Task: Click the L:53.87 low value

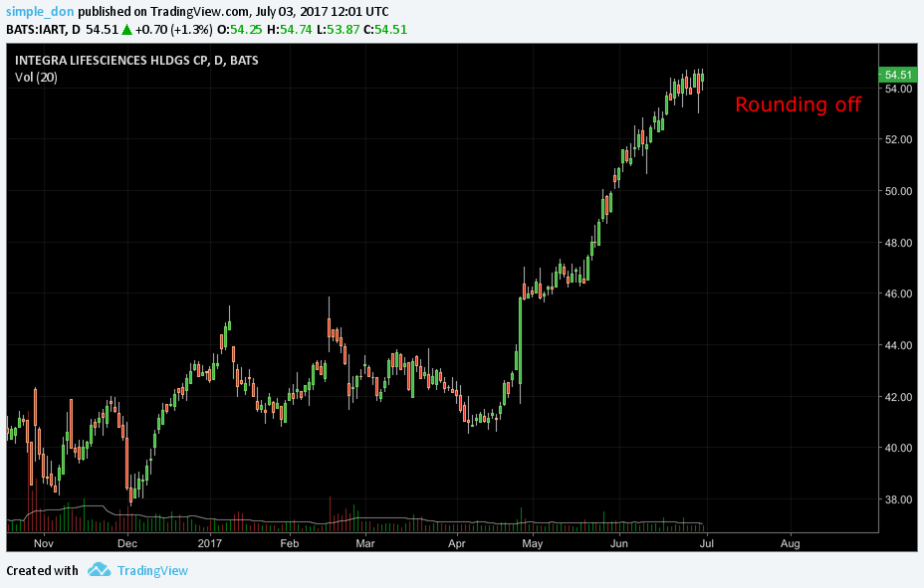Action: (x=338, y=30)
